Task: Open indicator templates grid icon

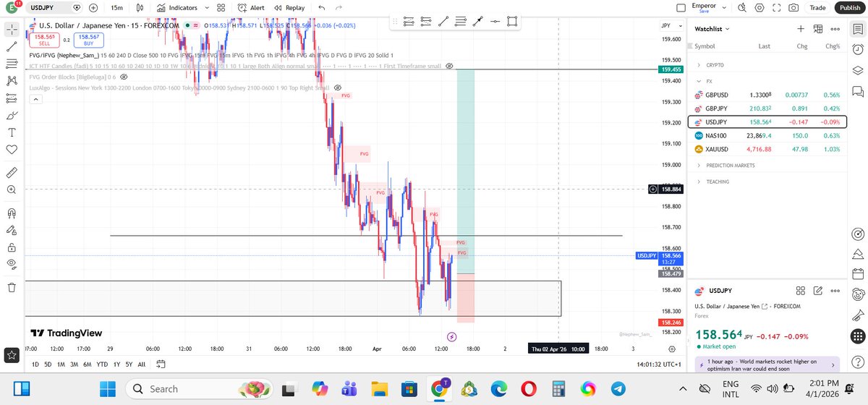Action: click(x=221, y=8)
